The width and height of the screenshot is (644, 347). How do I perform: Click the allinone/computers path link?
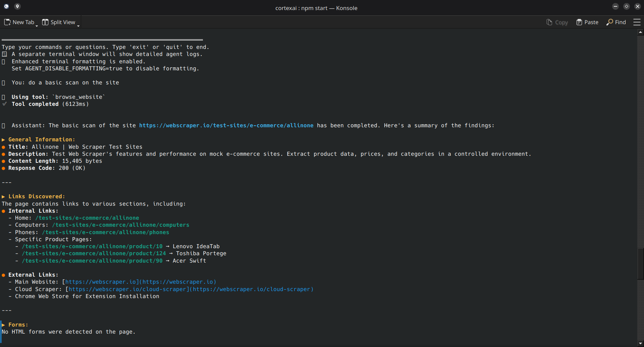coord(120,225)
